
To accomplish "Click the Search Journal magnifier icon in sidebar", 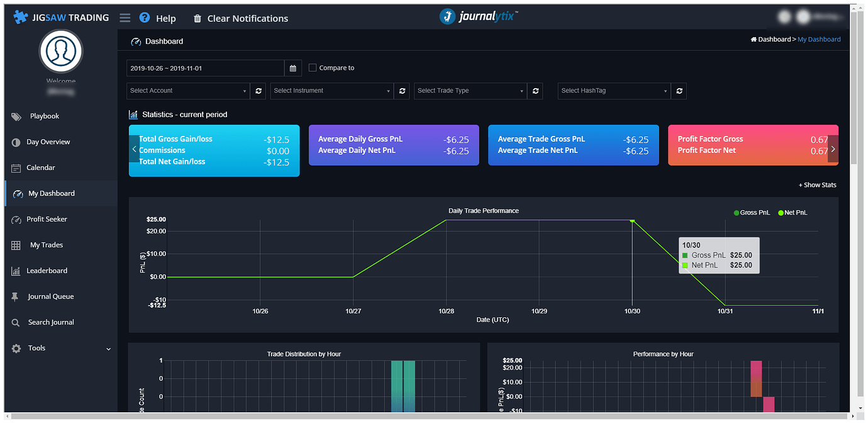I will click(x=16, y=322).
